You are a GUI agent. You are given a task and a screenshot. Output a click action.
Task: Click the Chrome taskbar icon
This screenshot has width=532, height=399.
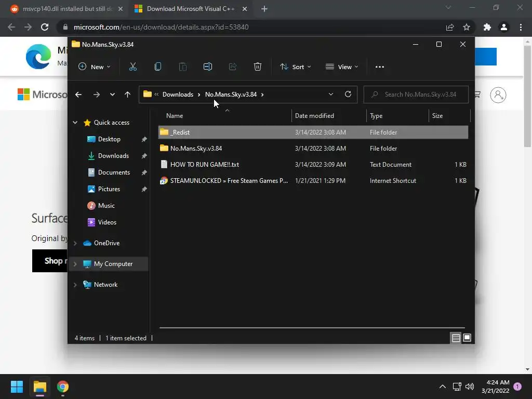pos(63,387)
